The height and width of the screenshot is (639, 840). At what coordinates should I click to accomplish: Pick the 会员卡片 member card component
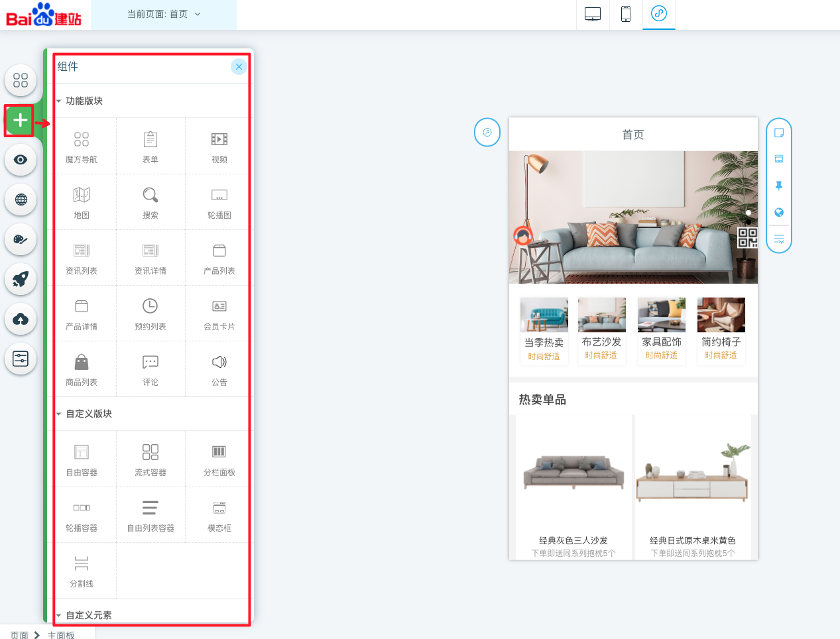(x=219, y=314)
